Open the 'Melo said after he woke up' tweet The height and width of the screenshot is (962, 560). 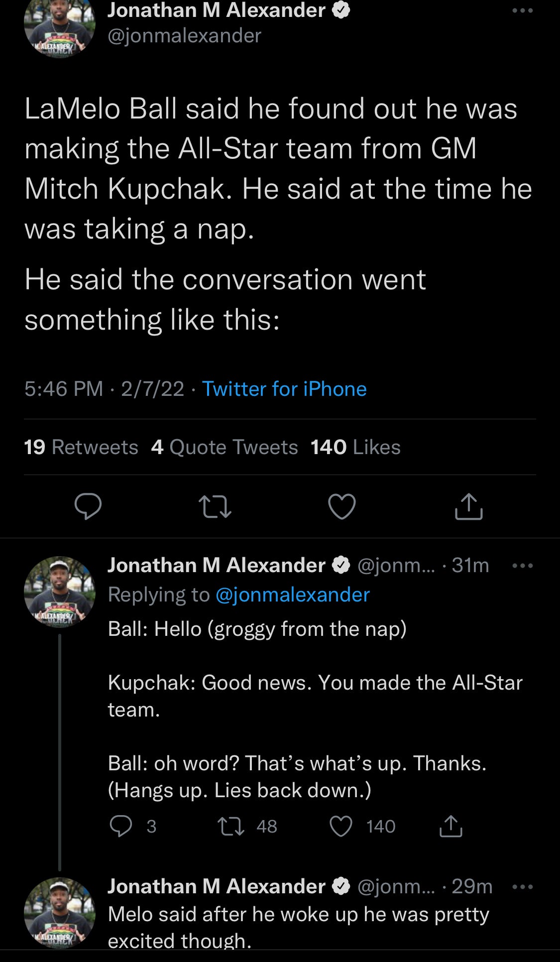(x=299, y=927)
